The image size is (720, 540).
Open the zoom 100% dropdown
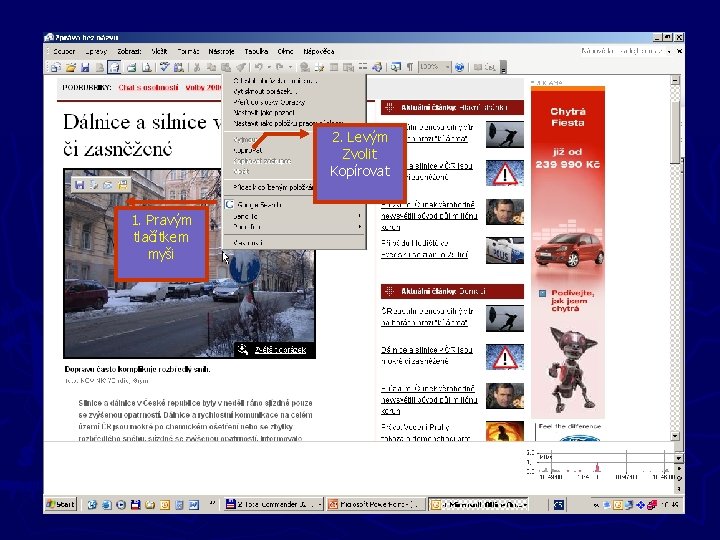point(446,67)
